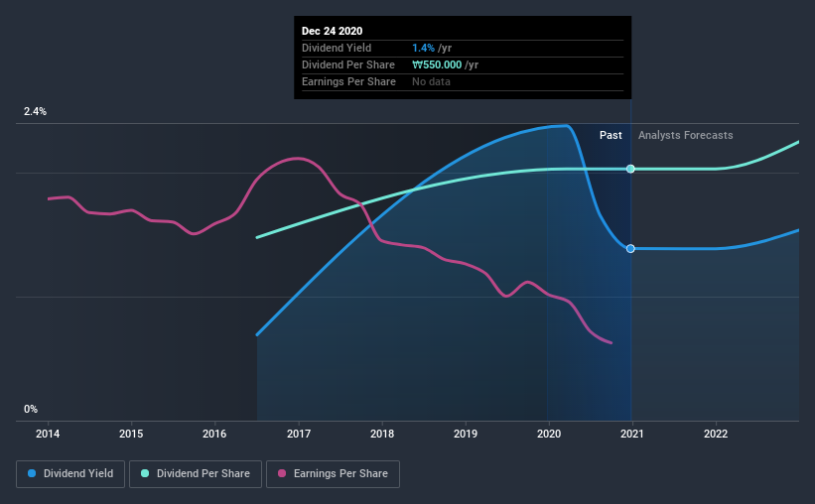Click the 2021 x-axis label
This screenshot has height=504, width=815.
click(632, 434)
